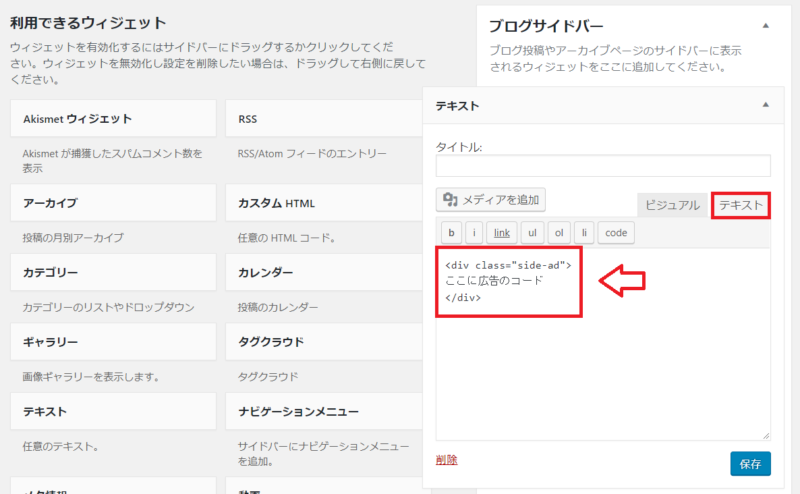Switch to the ビジュアル editor tab
The width and height of the screenshot is (800, 494).
coord(672,205)
